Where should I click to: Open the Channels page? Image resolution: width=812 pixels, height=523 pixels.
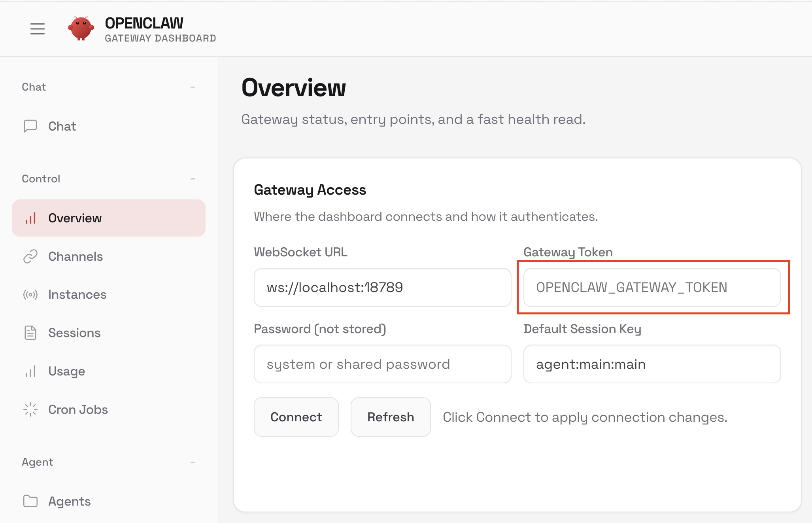[76, 256]
